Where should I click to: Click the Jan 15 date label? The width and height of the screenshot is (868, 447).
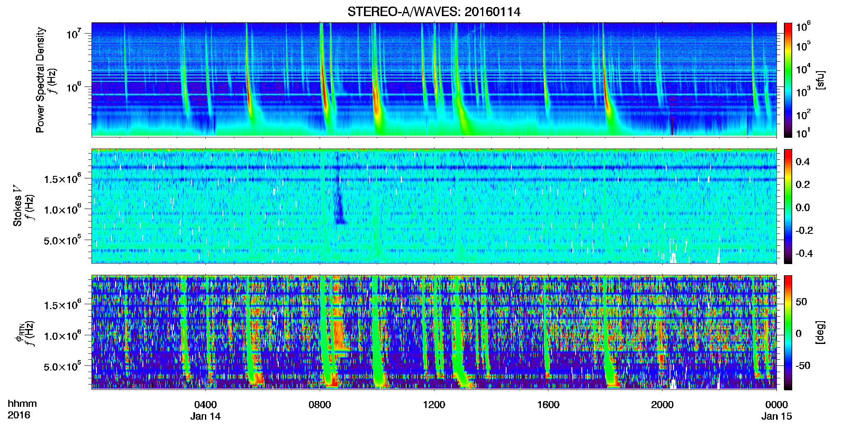point(776,416)
